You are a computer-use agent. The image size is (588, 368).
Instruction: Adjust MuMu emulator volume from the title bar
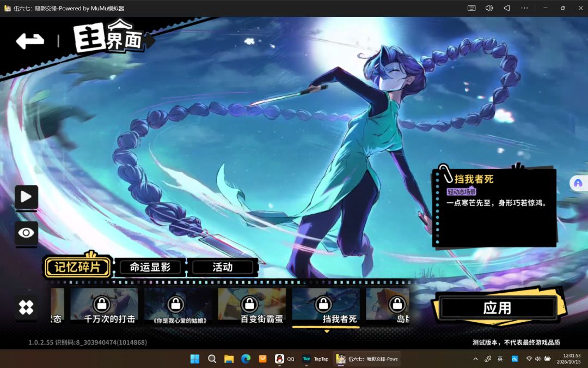489,8
